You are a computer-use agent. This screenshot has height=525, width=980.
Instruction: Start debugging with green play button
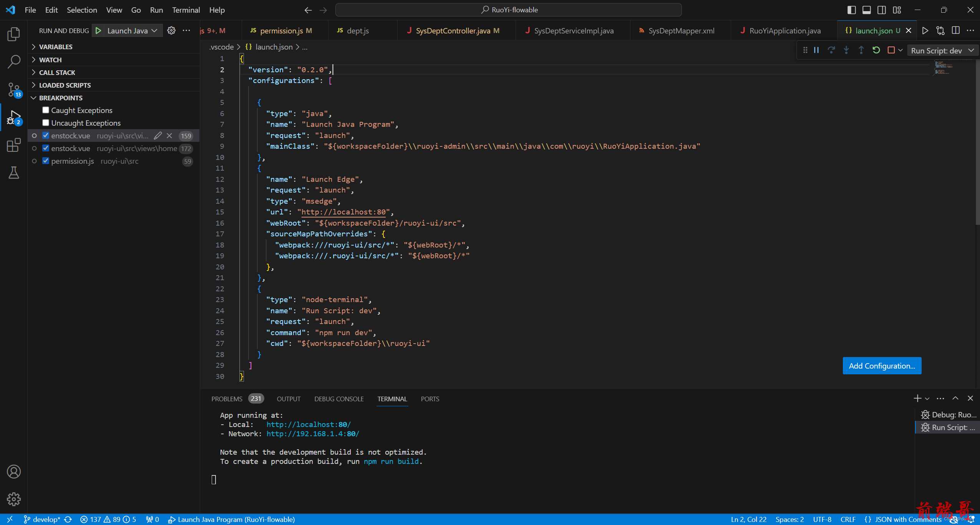(98, 31)
